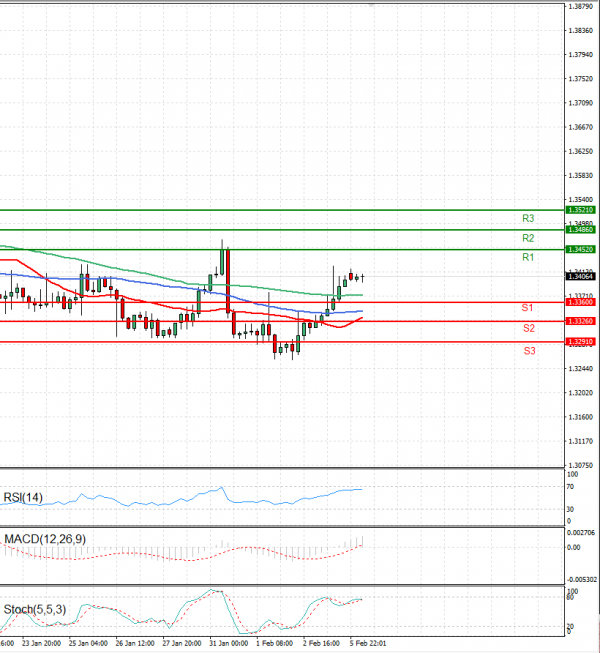Click the 5 Feb 22:01 time label

pyautogui.click(x=368, y=643)
